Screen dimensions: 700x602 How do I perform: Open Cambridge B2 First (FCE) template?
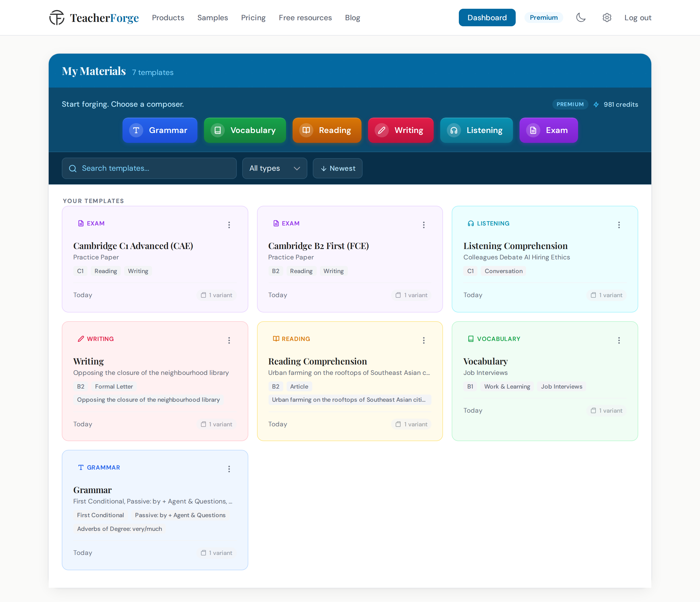tap(319, 246)
